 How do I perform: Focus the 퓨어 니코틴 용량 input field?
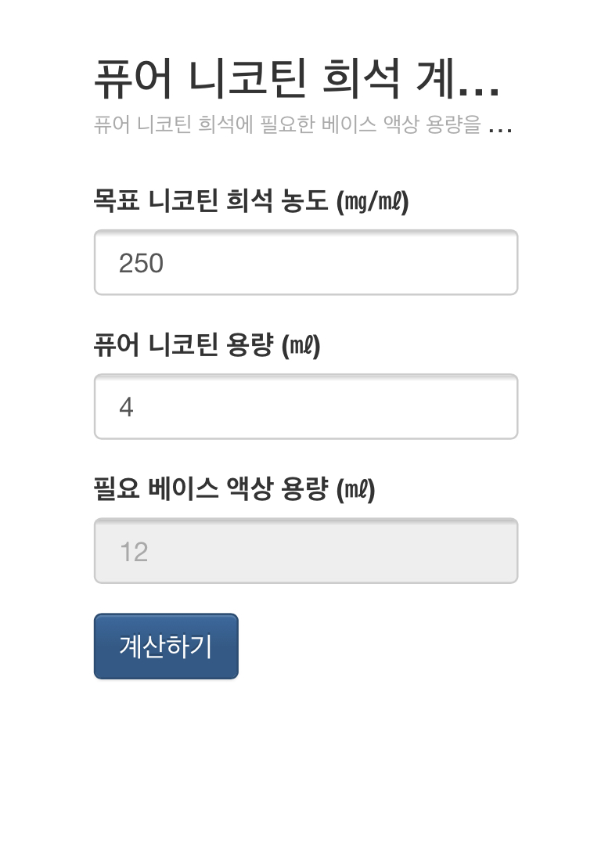point(306,406)
